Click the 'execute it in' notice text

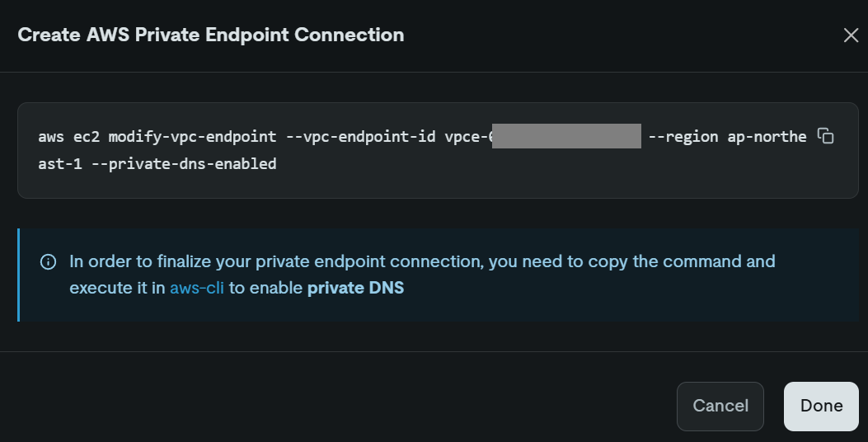click(x=117, y=288)
